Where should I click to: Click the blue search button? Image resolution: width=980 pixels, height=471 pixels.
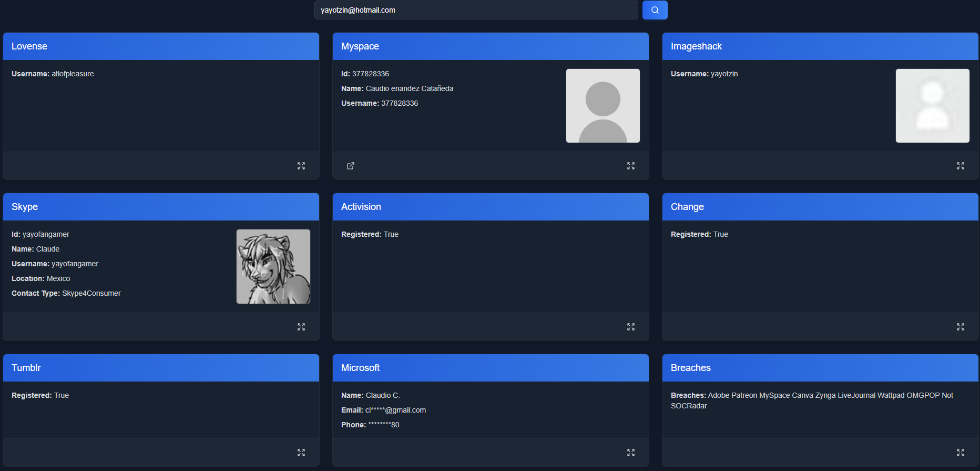coord(655,10)
